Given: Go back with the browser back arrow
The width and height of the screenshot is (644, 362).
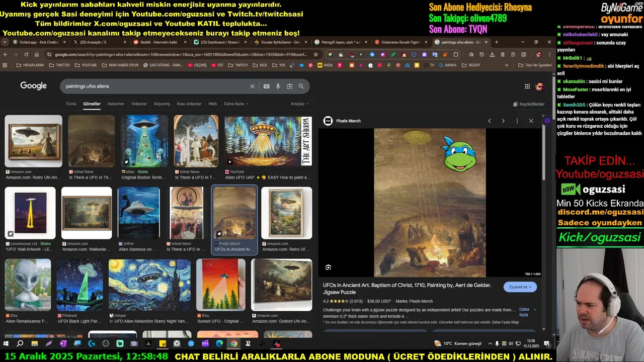Looking at the screenshot, I should coord(6,54).
